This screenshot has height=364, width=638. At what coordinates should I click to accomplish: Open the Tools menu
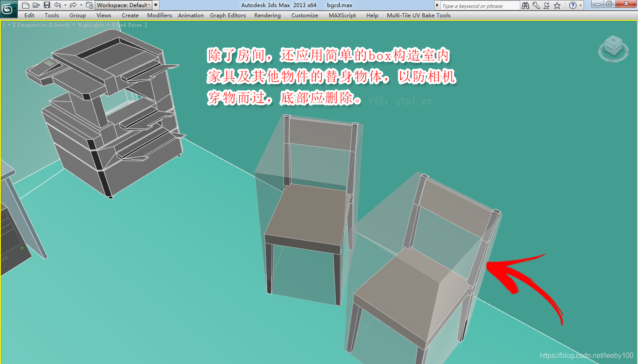click(x=52, y=15)
